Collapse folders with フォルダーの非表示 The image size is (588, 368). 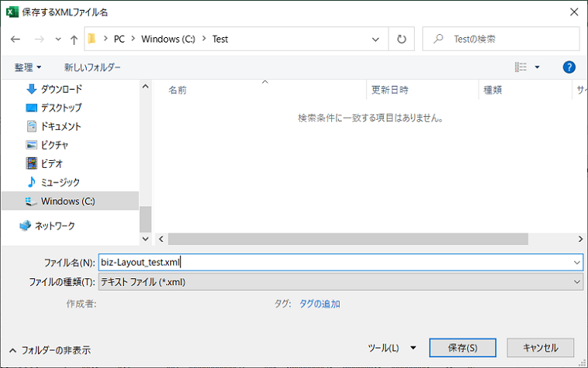(50, 350)
